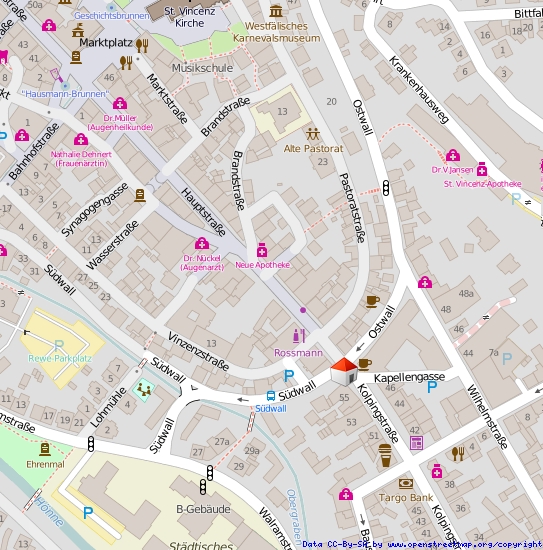Viewport: 543px width, 550px height.
Task: Select the Dr. Nückel Augenarzt icon
Action: tap(202, 243)
